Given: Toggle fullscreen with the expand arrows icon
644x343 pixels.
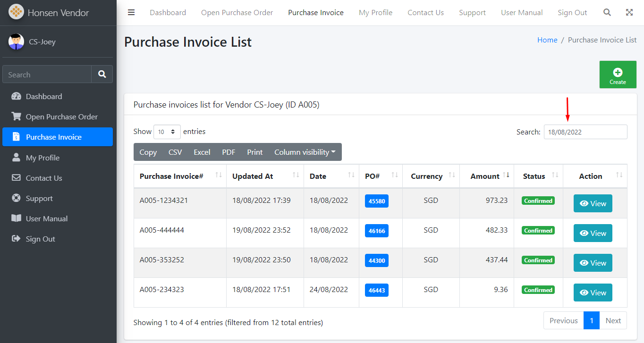Looking at the screenshot, I should (x=629, y=13).
